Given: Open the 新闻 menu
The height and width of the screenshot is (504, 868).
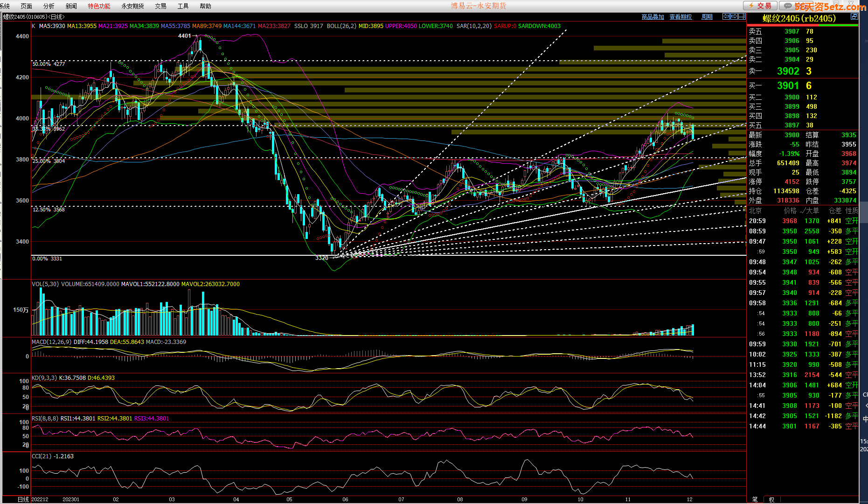Looking at the screenshot, I should [x=71, y=6].
